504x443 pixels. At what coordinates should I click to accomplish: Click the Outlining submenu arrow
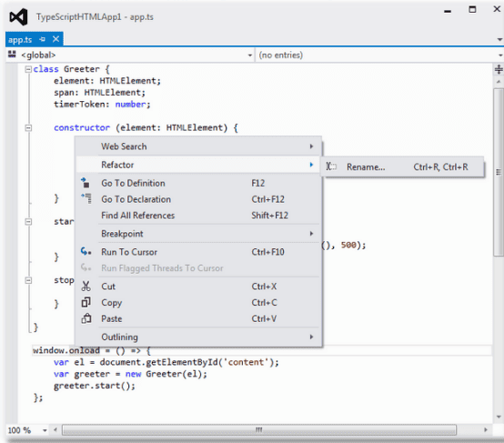pyautogui.click(x=311, y=337)
